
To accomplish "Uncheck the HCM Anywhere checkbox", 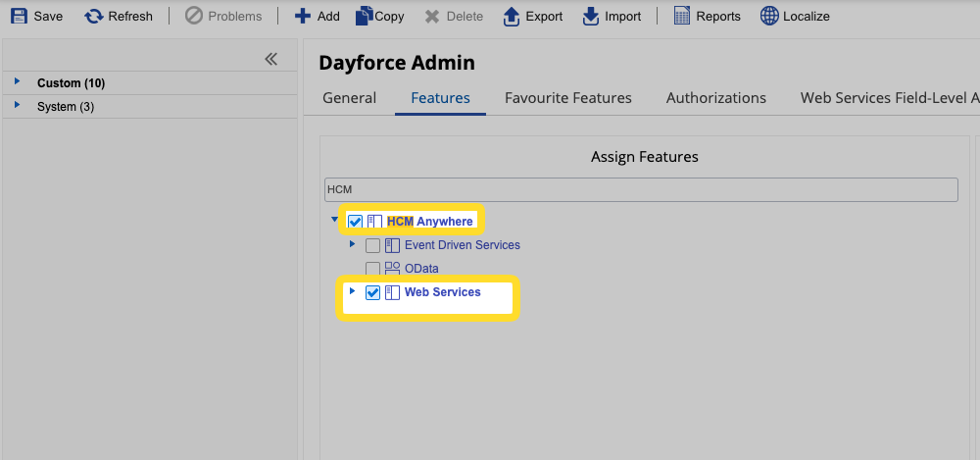I will click(x=355, y=222).
